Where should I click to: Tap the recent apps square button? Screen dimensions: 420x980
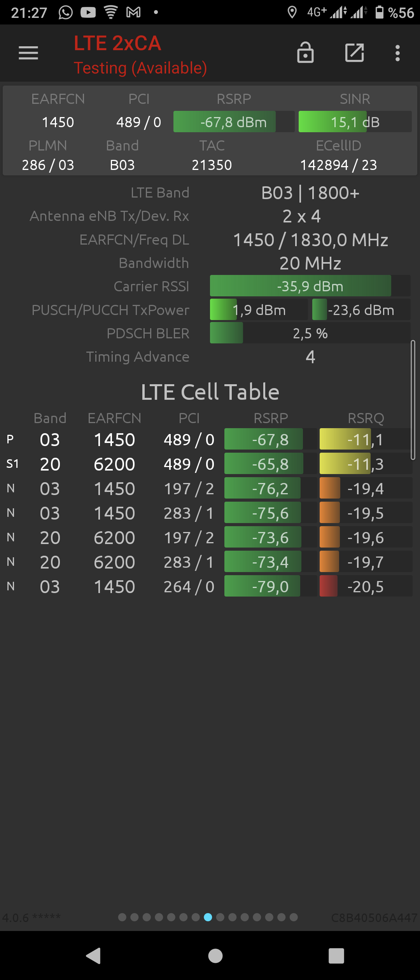pyautogui.click(x=336, y=955)
